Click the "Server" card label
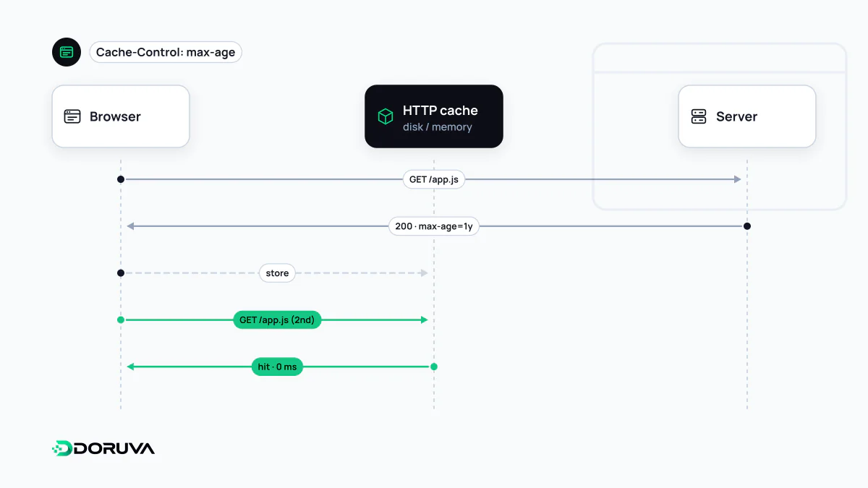This screenshot has height=488, width=868. pos(736,116)
